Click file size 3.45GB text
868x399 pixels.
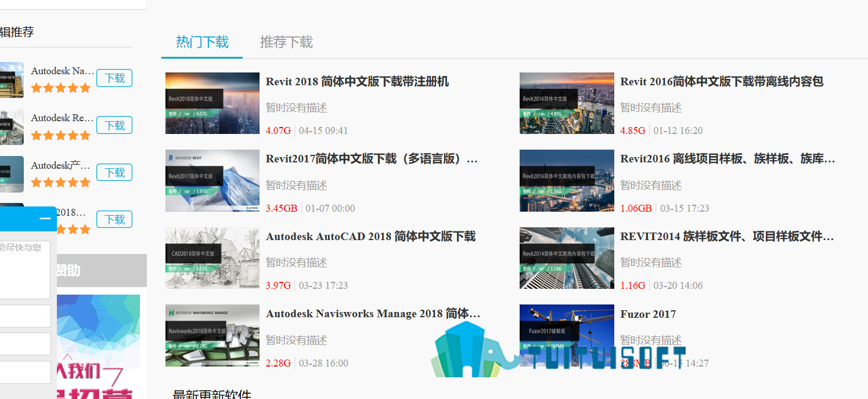coord(282,208)
